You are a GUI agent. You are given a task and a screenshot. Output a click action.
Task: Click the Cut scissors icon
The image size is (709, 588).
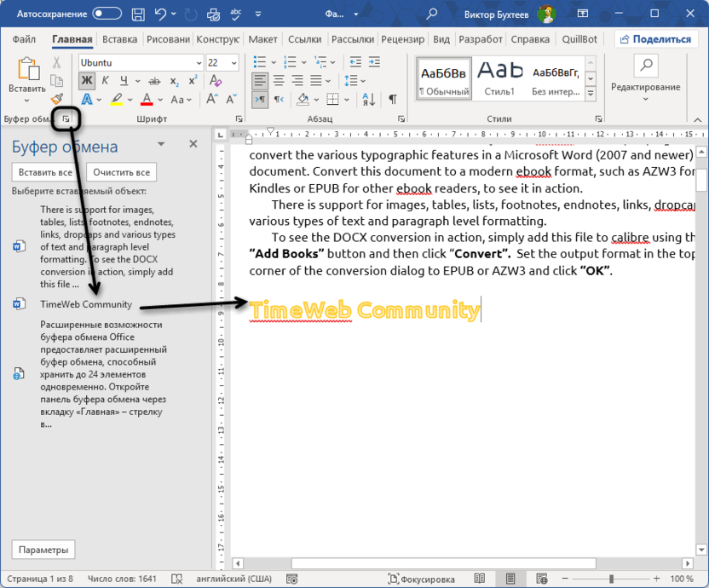(x=56, y=62)
